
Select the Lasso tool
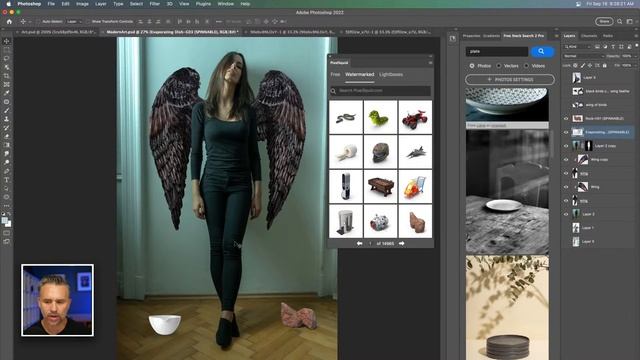7,58
